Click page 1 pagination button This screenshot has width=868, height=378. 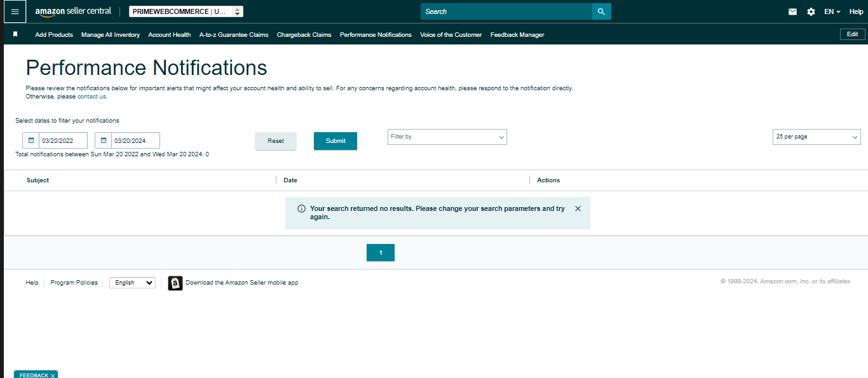coord(381,252)
